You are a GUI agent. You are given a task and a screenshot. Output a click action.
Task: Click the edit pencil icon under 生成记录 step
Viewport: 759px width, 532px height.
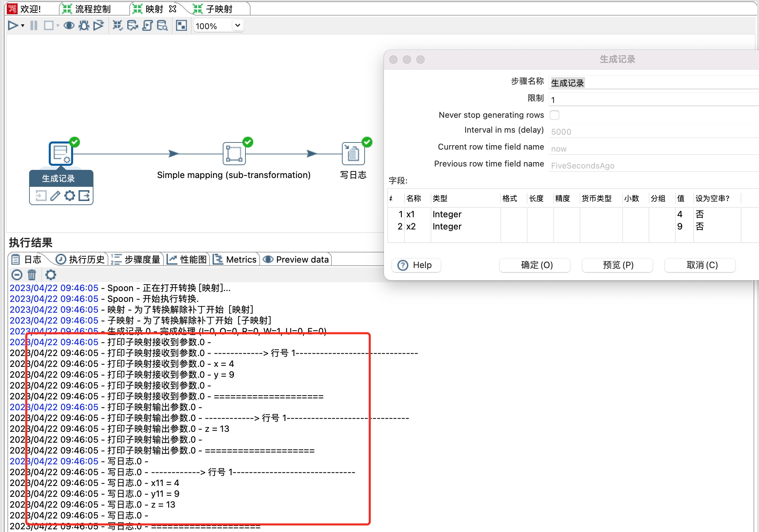pos(55,196)
